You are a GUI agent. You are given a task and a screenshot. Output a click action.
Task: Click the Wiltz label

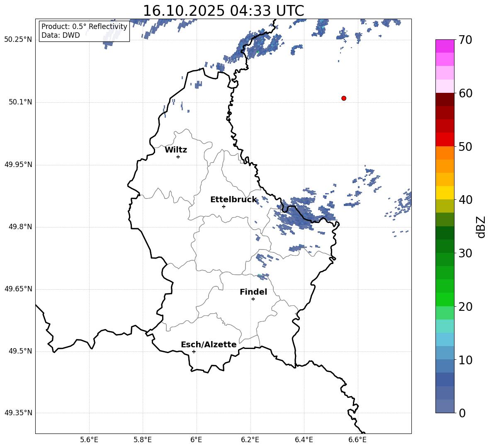(x=176, y=150)
